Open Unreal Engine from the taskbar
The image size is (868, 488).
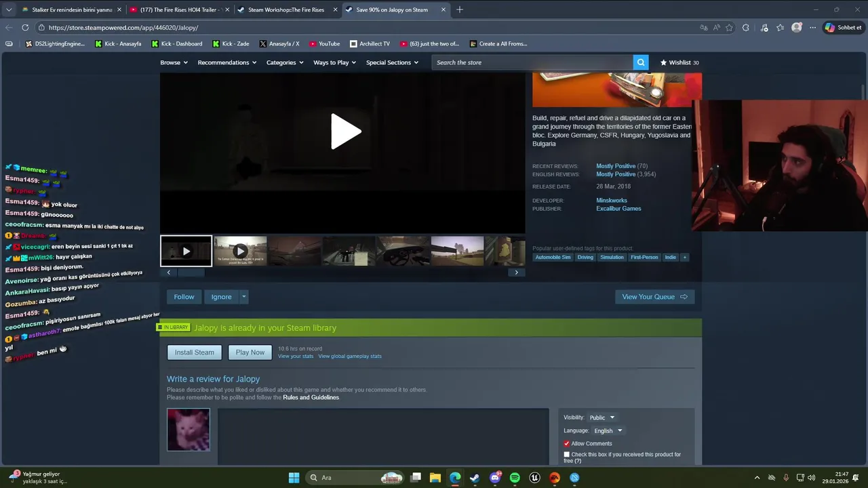534,478
